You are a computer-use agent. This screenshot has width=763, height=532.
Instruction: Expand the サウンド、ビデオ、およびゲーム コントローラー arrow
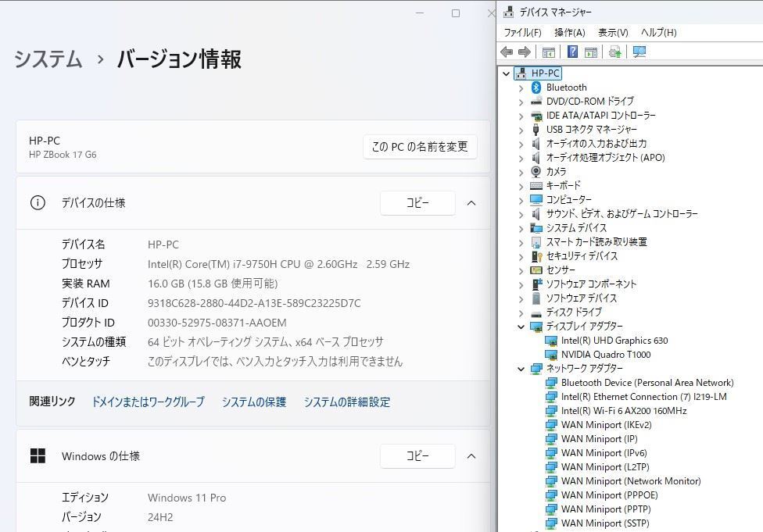521,215
